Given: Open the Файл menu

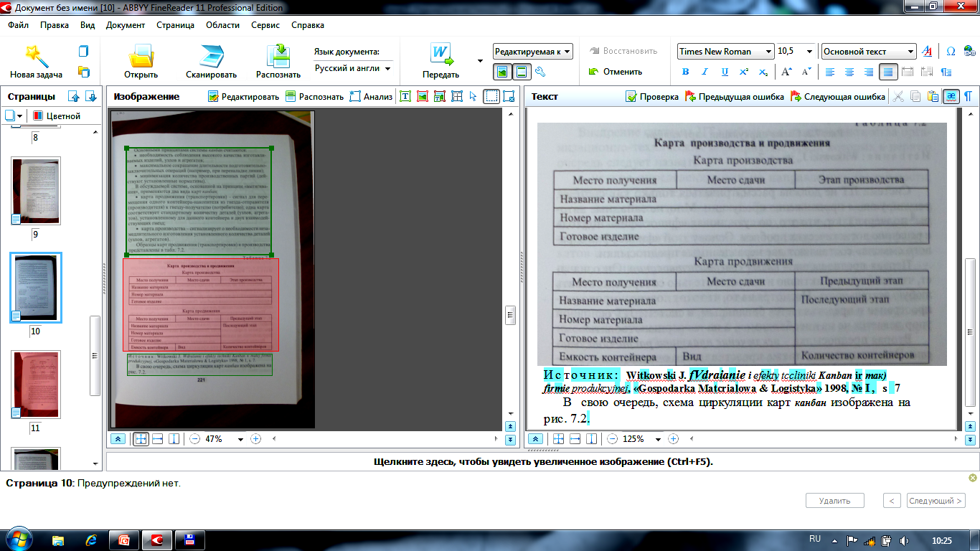Looking at the screenshot, I should 19,25.
